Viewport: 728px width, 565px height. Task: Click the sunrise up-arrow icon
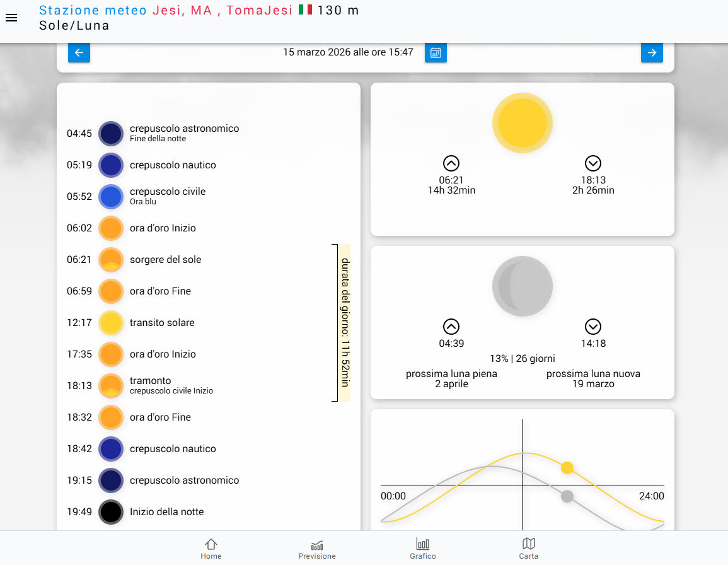click(x=451, y=163)
